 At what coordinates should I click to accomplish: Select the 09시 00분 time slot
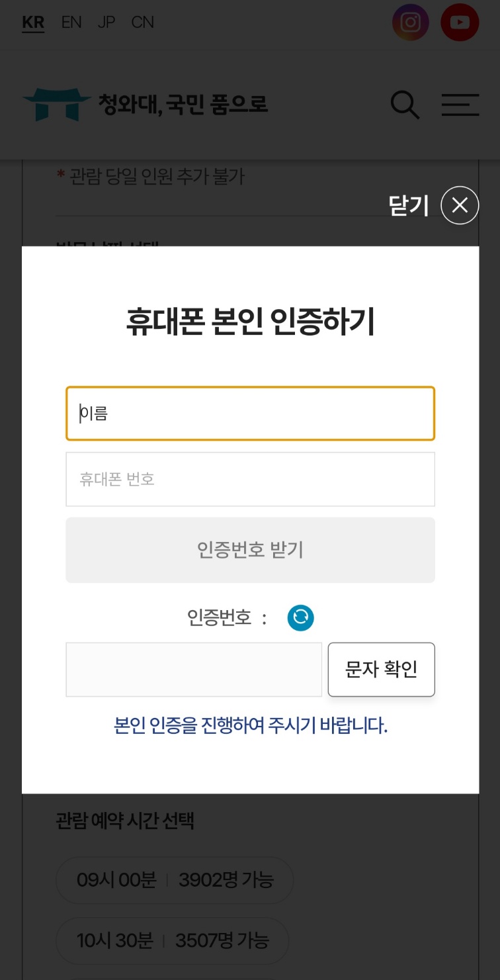coord(174,880)
